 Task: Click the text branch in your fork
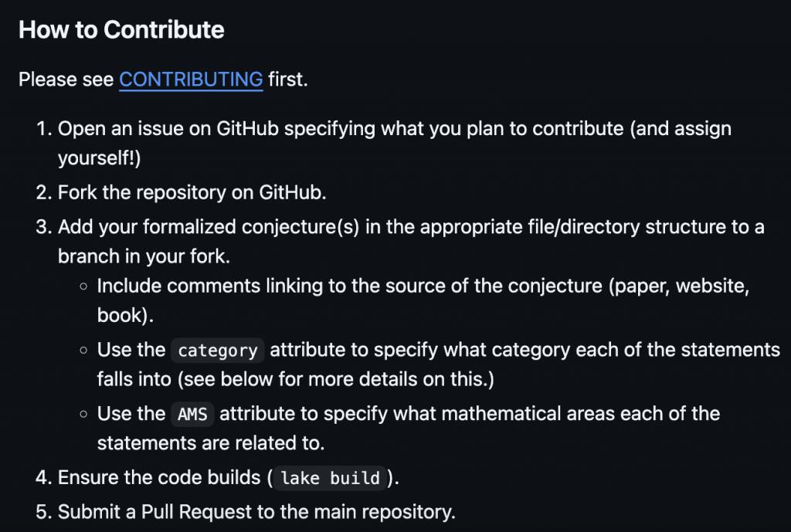click(144, 256)
